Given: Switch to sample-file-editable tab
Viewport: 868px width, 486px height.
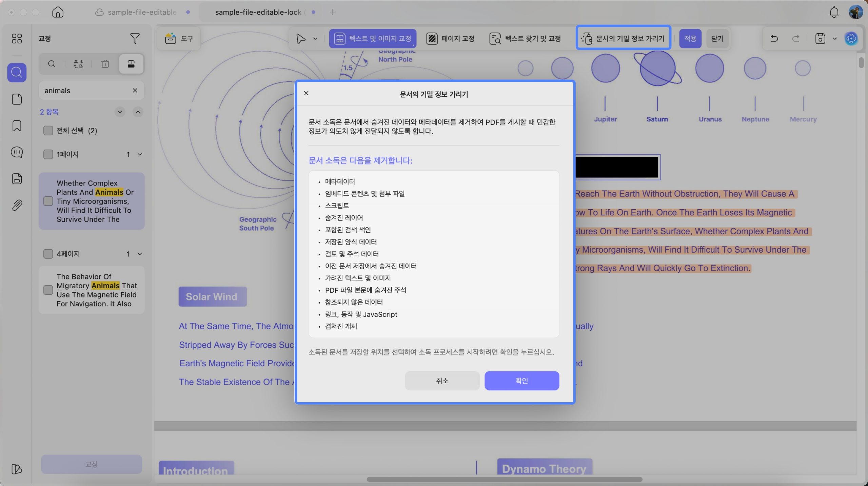Looking at the screenshot, I should coord(142,12).
